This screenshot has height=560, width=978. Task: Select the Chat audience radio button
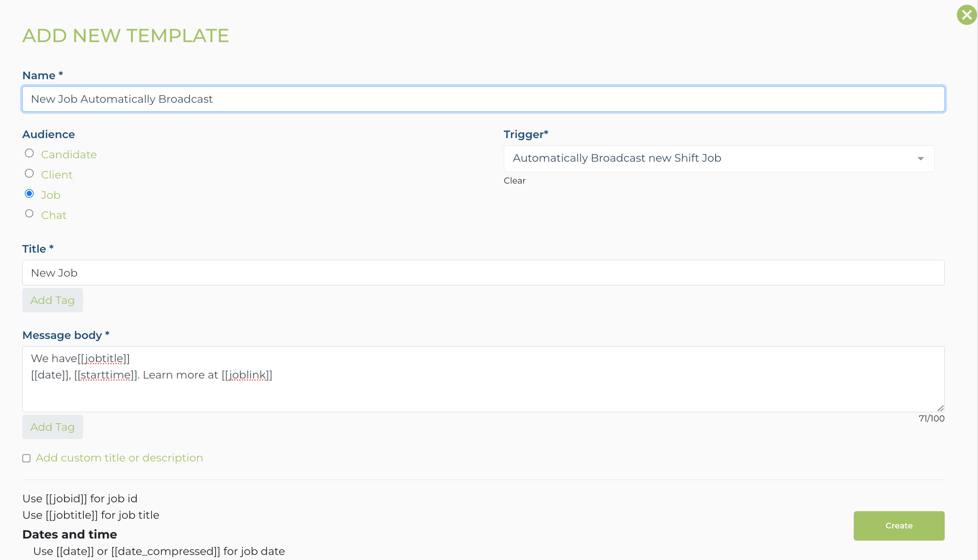pyautogui.click(x=29, y=213)
